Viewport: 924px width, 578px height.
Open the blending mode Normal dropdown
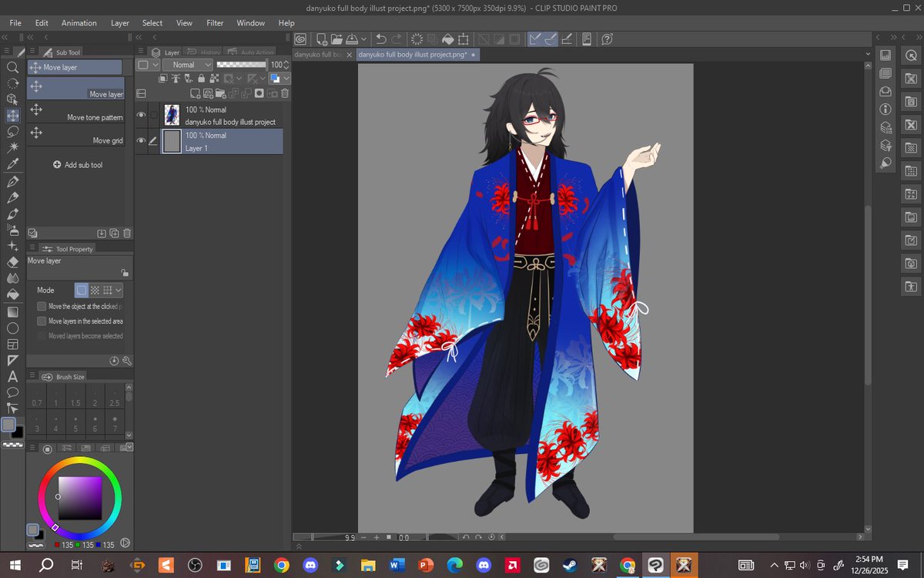point(187,65)
